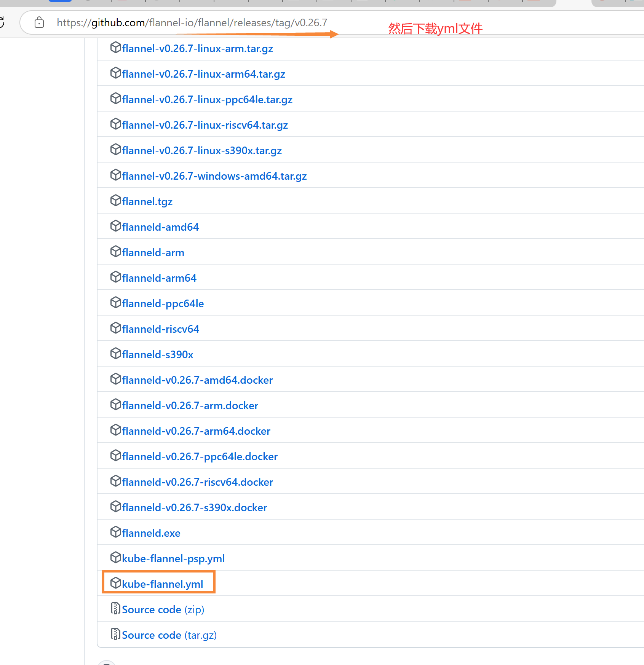
Task: Click package icon beside kube-flannel-psp.yml
Action: point(115,557)
